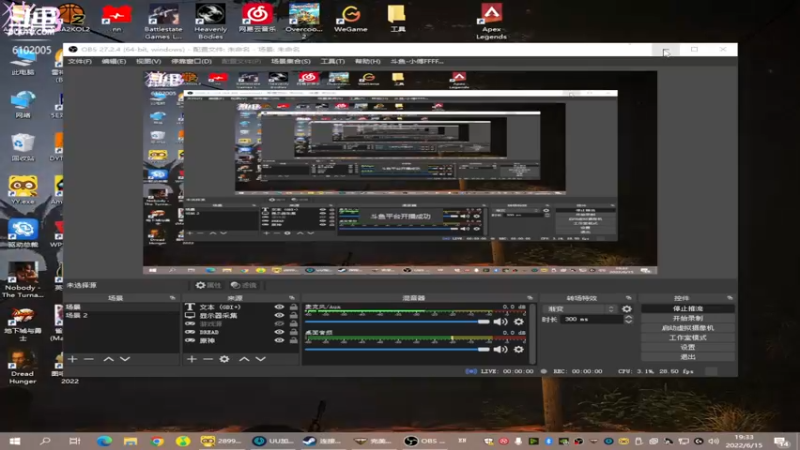Adjust the 时长 duration stepper arrows

629,319
